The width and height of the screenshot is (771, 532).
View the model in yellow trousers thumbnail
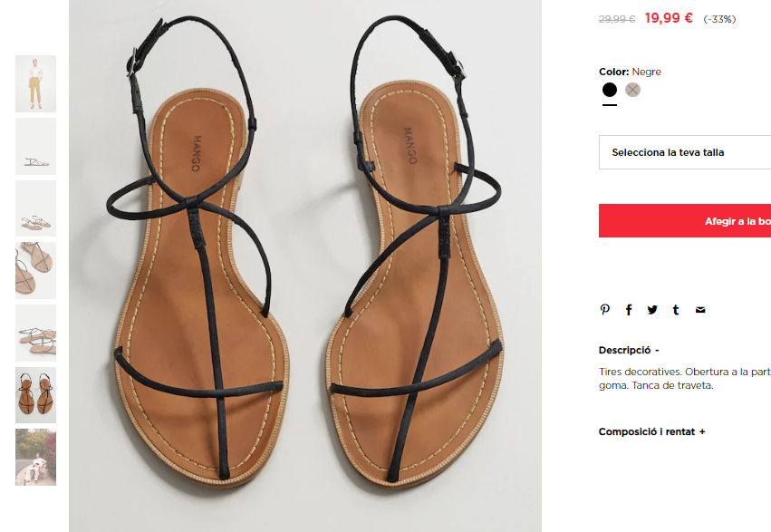(x=36, y=83)
